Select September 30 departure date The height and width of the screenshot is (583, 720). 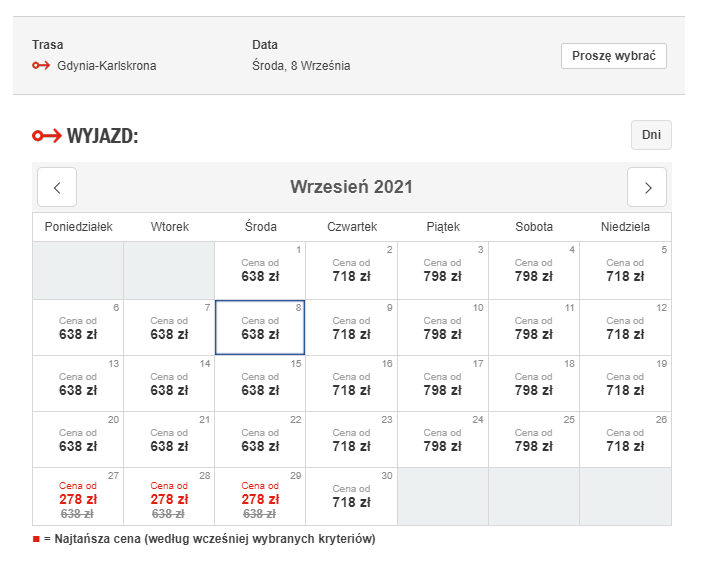[351, 496]
